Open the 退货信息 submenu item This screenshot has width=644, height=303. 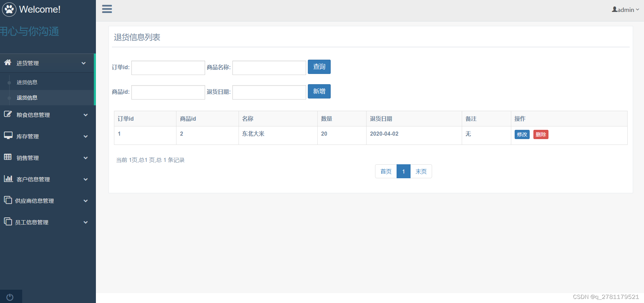pyautogui.click(x=27, y=98)
